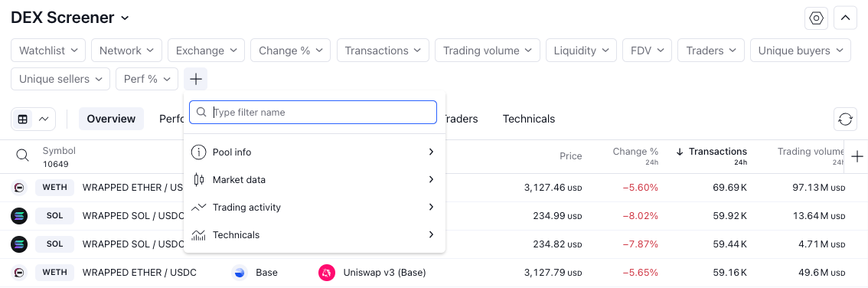
Task: Open the Pool info filter category
Action: click(315, 152)
